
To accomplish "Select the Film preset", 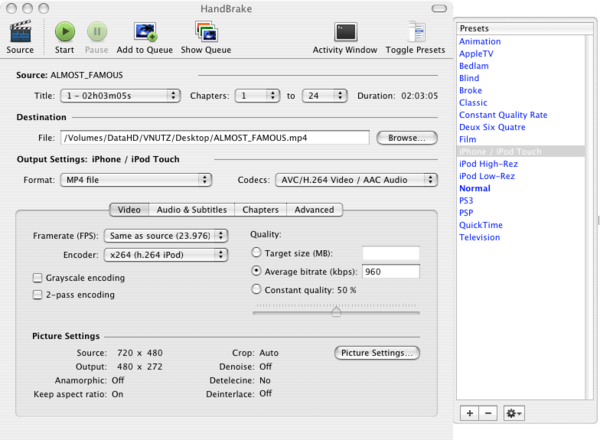I will (x=520, y=139).
